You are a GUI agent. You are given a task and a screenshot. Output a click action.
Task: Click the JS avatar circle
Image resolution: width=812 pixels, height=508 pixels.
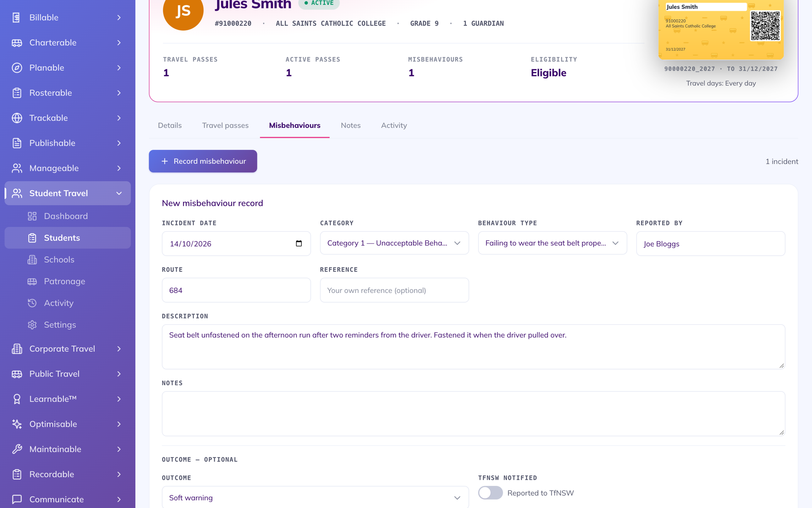point(183,10)
